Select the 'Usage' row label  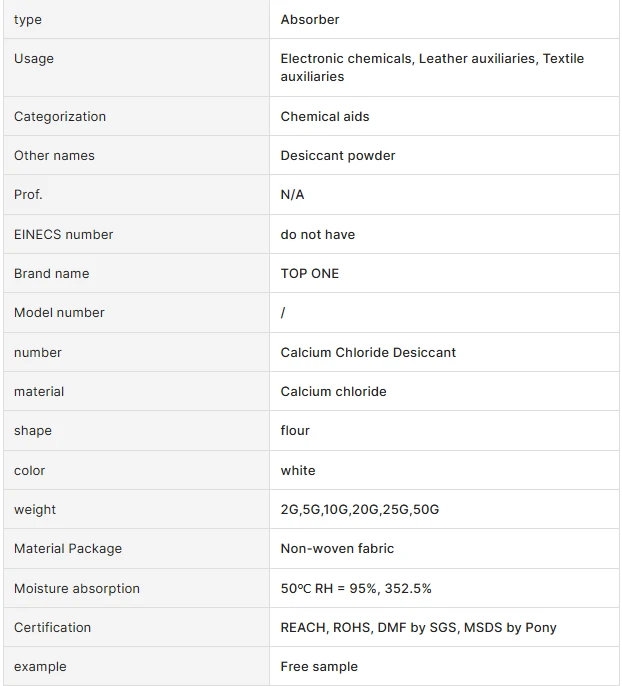point(34,59)
